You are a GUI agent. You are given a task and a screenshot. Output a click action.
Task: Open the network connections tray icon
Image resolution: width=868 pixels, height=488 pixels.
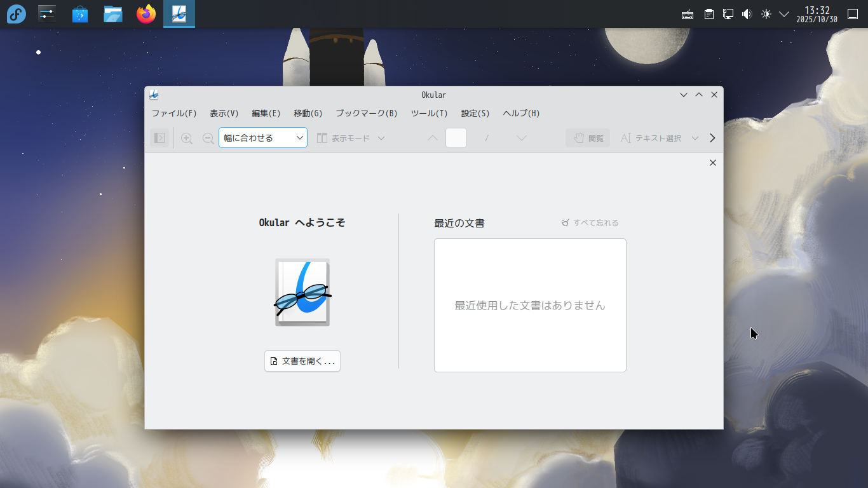[728, 14]
